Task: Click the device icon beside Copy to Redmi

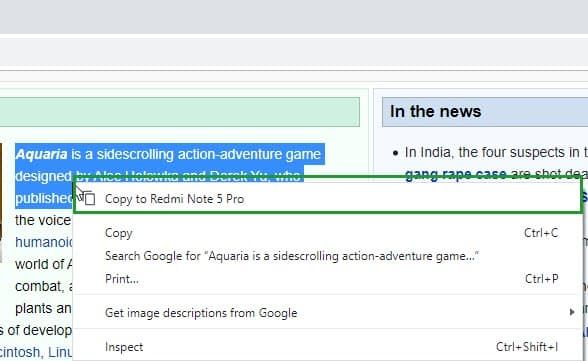Action: coord(89,198)
